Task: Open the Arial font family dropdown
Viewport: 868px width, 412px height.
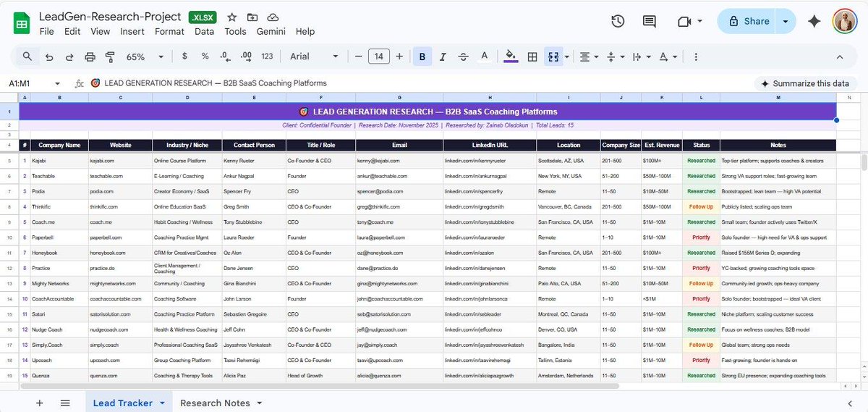Action: pos(314,56)
